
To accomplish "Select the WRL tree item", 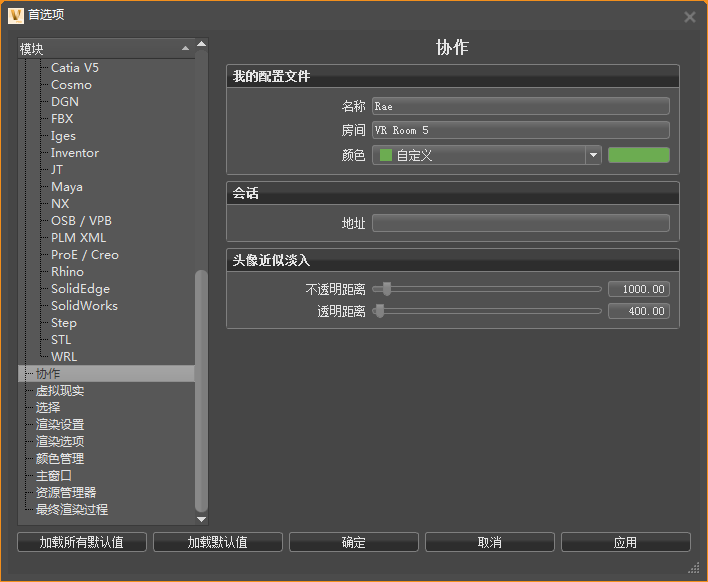I will tap(64, 357).
